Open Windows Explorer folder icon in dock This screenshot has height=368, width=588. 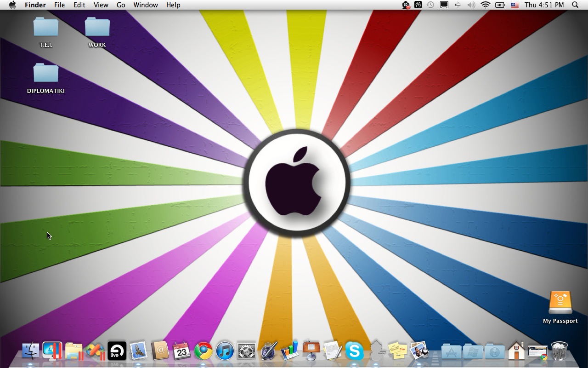[73, 351]
